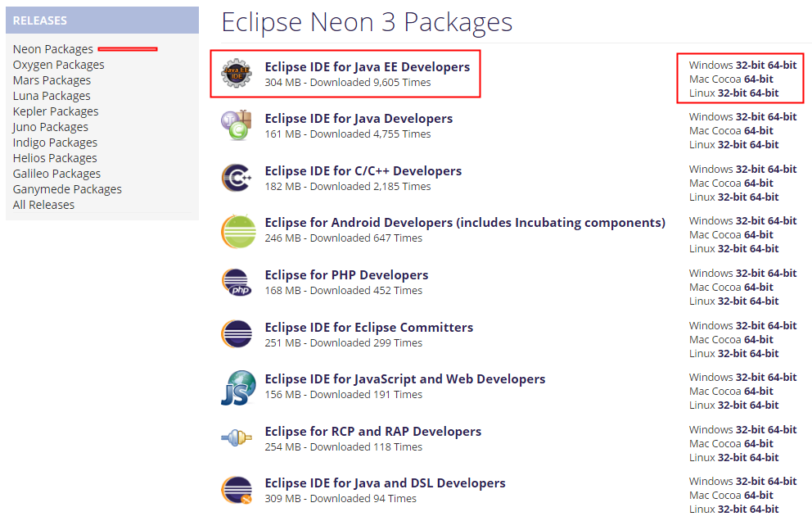Click the PHP Developers Eclipse icon
812x521 pixels.
(237, 282)
